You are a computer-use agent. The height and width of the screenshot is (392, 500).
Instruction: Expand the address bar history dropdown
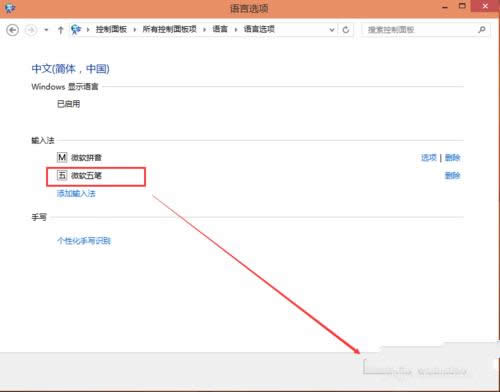tap(332, 30)
